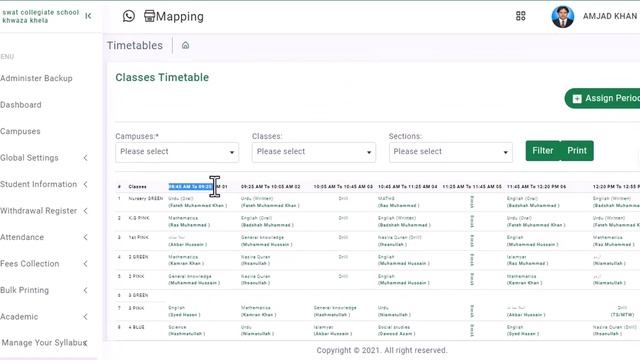Click the 11:45 AM To 12:20 PM column header

(x=536, y=187)
